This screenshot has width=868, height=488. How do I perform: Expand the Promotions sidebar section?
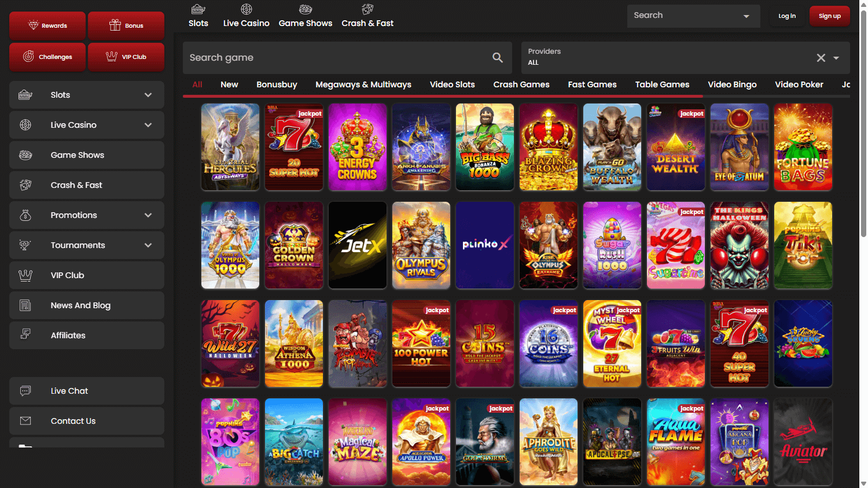[149, 215]
